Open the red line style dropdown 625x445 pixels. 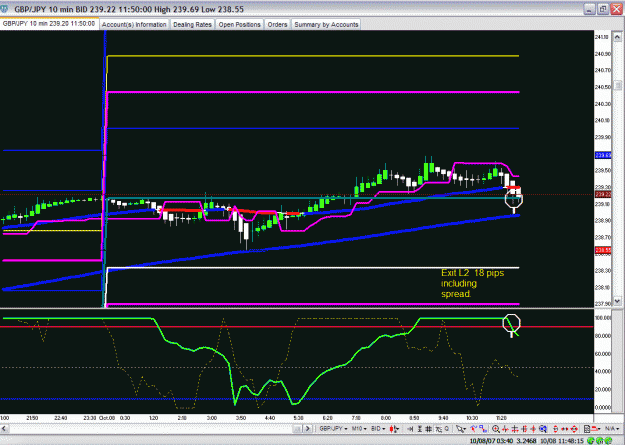pyautogui.click(x=596, y=429)
